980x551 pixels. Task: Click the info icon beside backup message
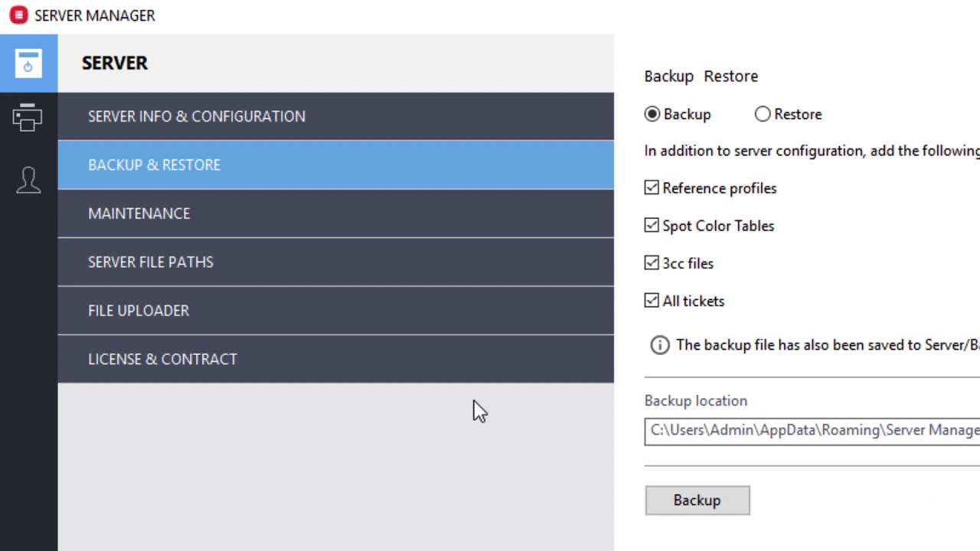659,345
